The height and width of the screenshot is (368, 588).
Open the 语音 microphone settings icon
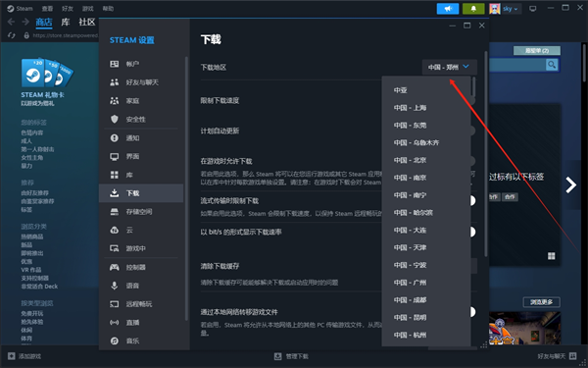point(115,286)
